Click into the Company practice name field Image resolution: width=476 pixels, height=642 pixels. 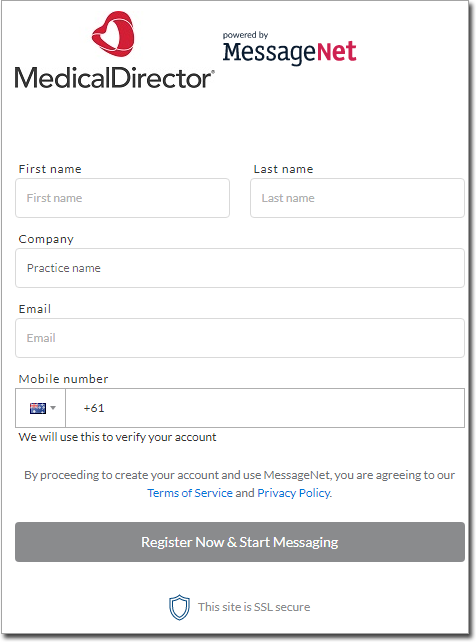click(240, 268)
